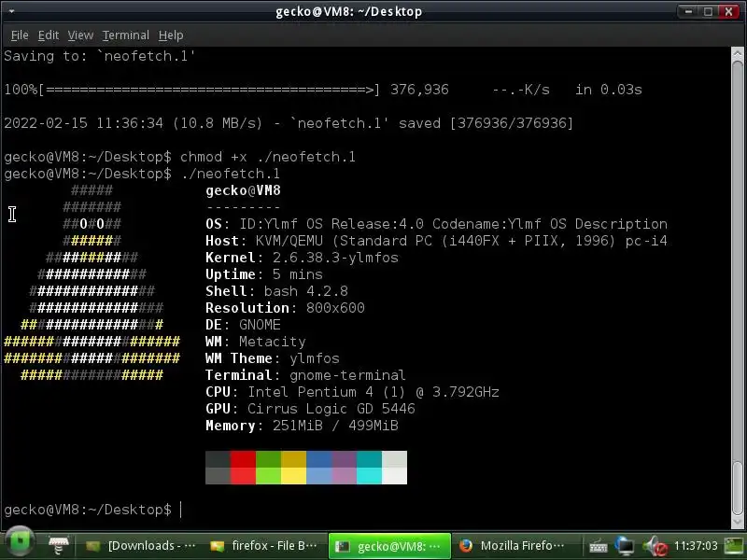Click the Uptime value 5 mins
The height and width of the screenshot is (560, 747).
pos(297,274)
